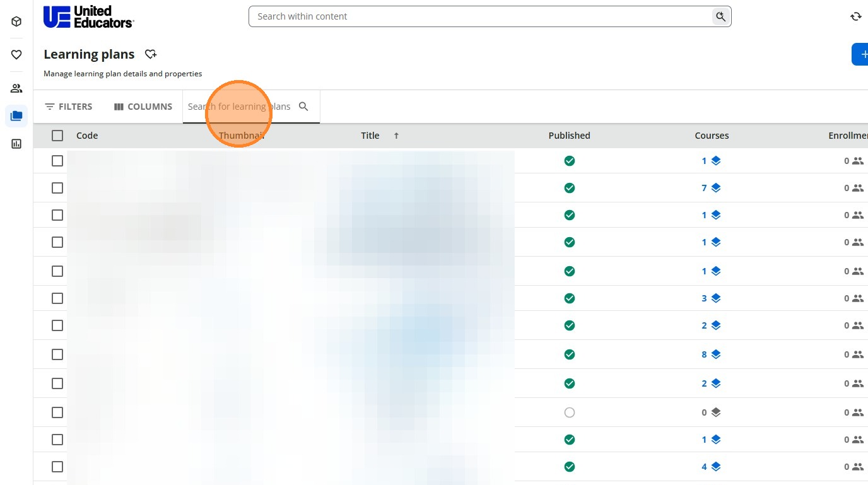Image resolution: width=868 pixels, height=485 pixels.
Task: Click enrollments people icon in 4-course row
Action: coord(857,467)
